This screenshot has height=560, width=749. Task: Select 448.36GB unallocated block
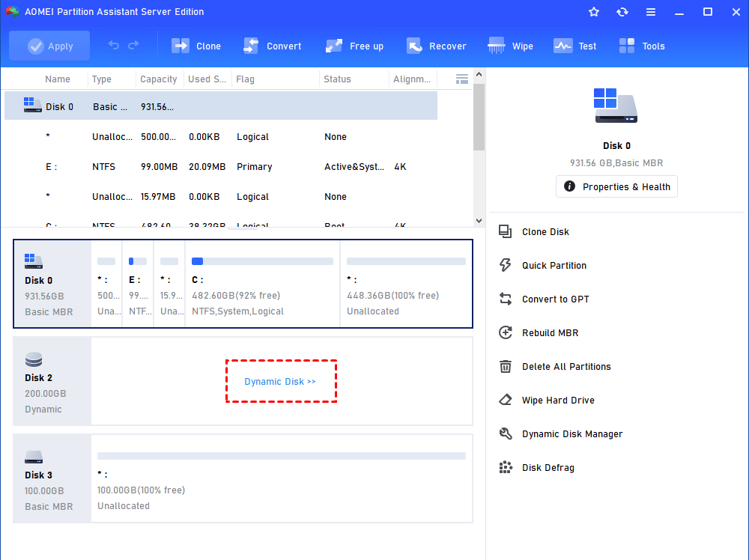(406, 284)
